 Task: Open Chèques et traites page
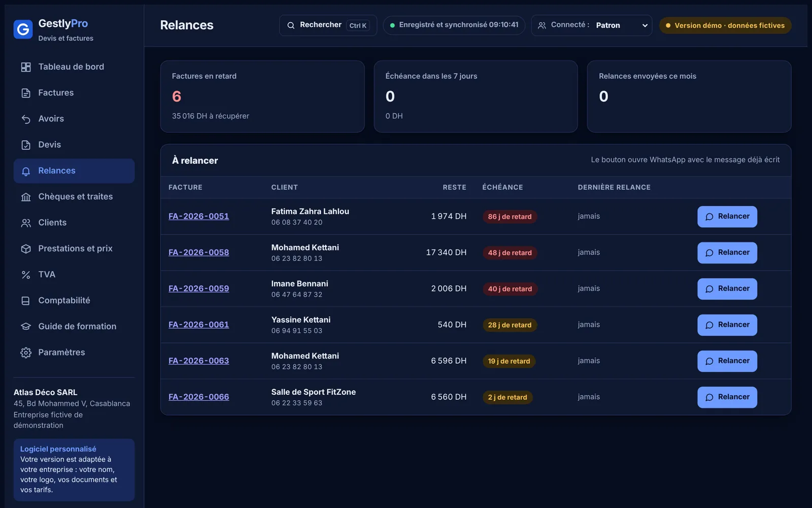tap(74, 197)
